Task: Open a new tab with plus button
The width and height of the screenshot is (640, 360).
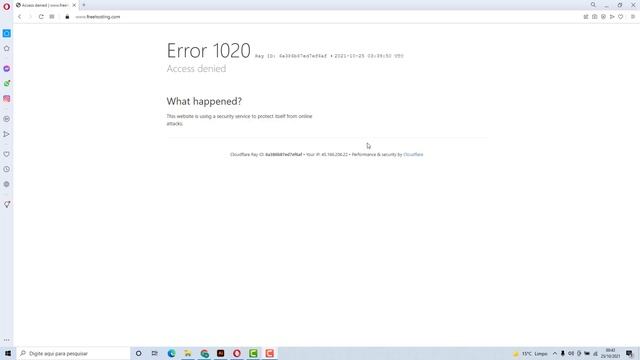Action: coord(84,5)
